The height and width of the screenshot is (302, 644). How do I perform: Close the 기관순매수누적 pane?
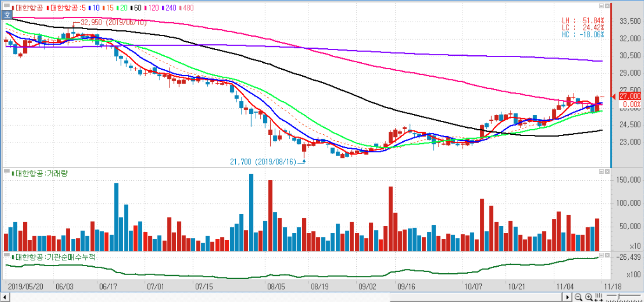(x=607, y=255)
